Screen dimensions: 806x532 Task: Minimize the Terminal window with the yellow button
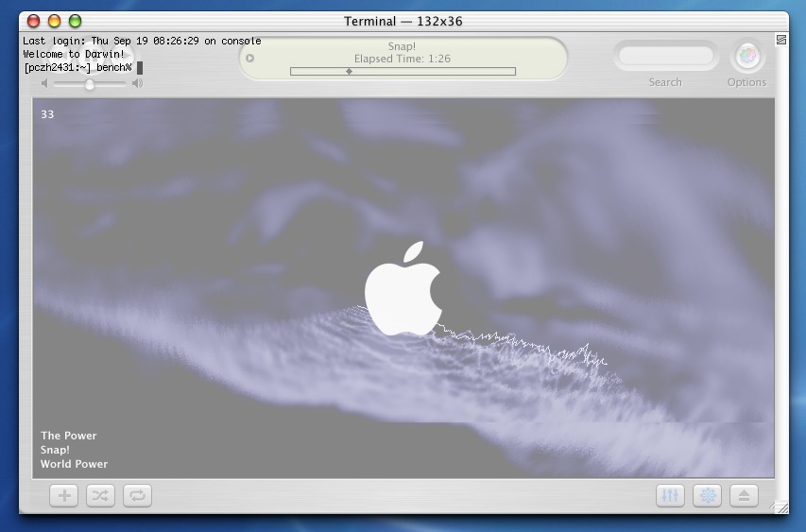[x=54, y=21]
